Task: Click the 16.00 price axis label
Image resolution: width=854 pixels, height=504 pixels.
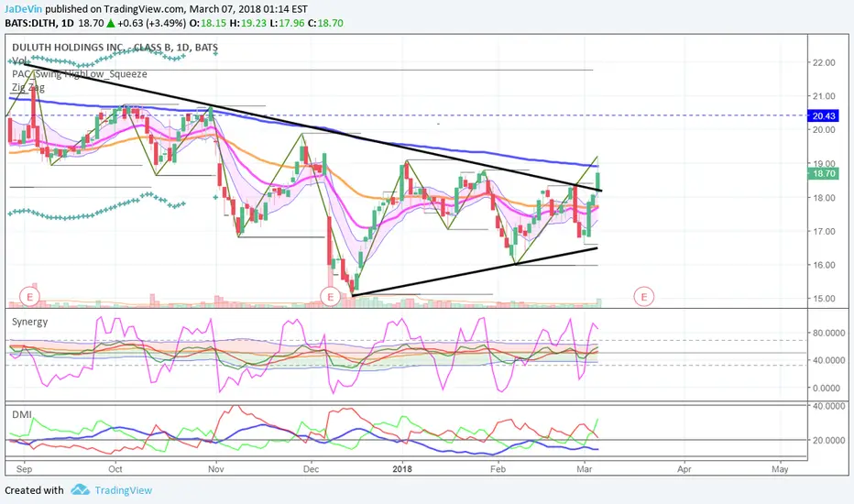Action: pyautogui.click(x=824, y=266)
